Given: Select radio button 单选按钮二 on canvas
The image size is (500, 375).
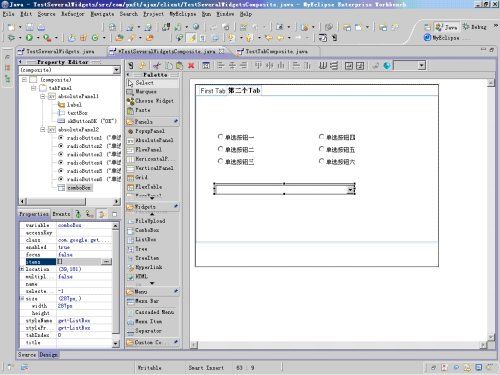Looking at the screenshot, I should [x=236, y=149].
